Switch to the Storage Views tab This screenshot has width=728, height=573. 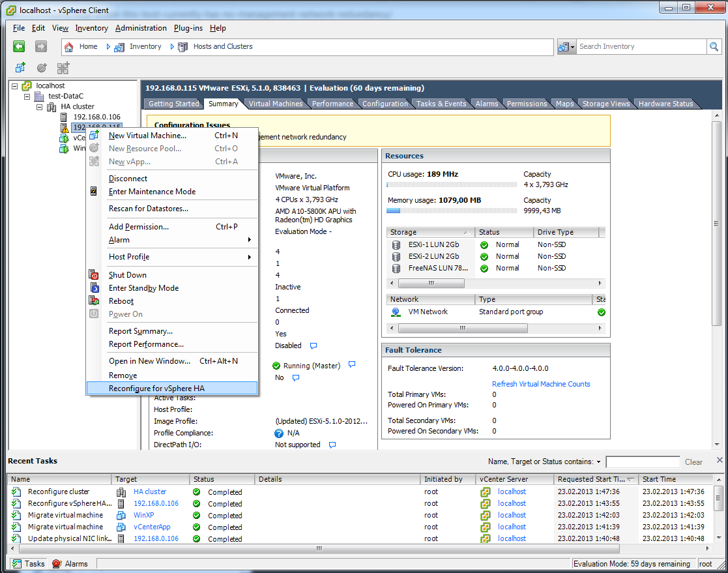606,104
